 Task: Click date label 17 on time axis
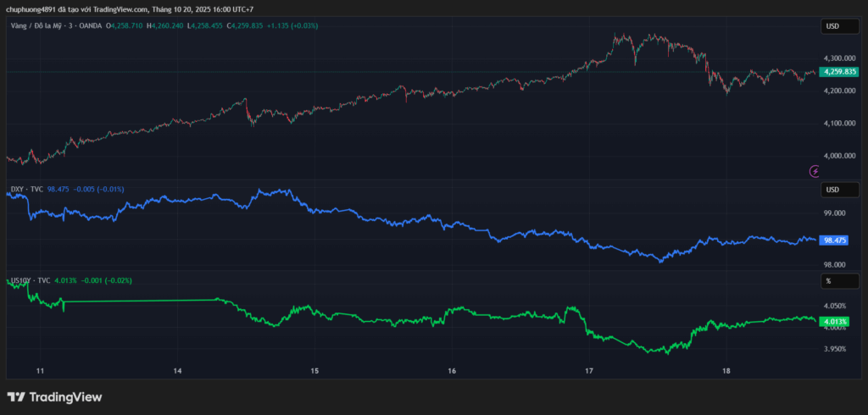pyautogui.click(x=589, y=371)
